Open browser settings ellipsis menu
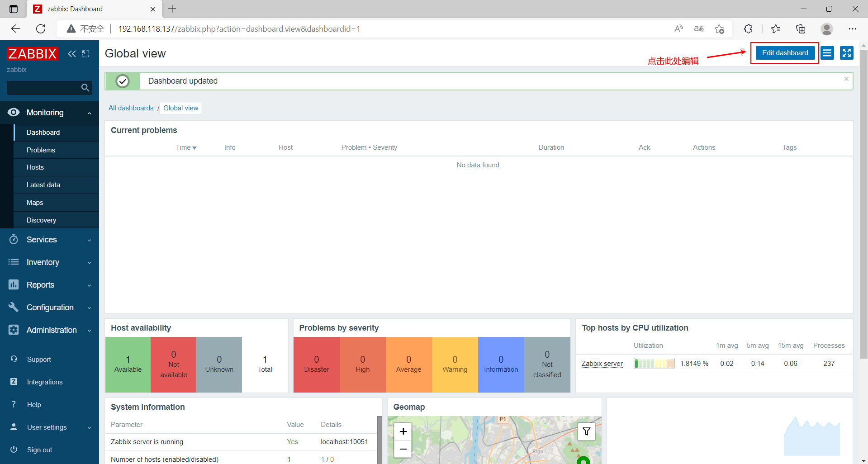This screenshot has width=868, height=464. coord(853,29)
